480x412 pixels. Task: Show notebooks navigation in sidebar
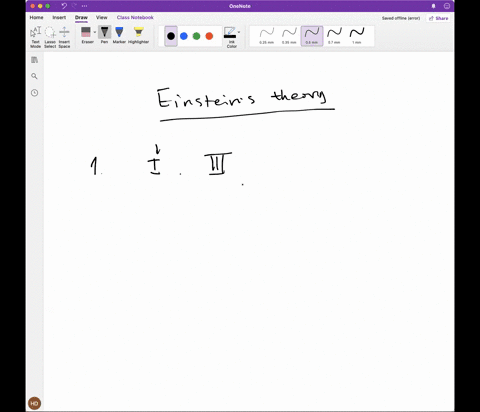click(x=34, y=60)
